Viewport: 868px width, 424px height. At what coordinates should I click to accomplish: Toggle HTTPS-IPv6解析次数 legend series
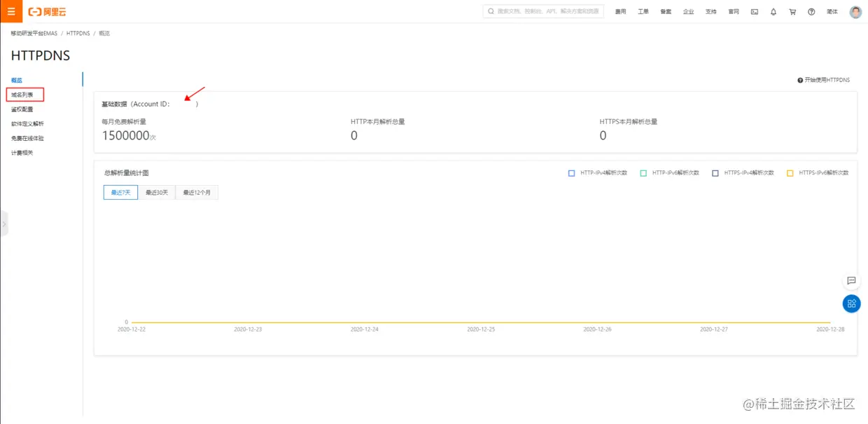pyautogui.click(x=818, y=173)
